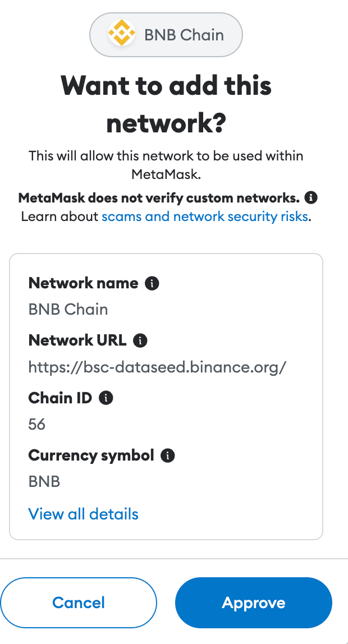
Task: Click the Currency symbol info icon
Action: tap(167, 456)
